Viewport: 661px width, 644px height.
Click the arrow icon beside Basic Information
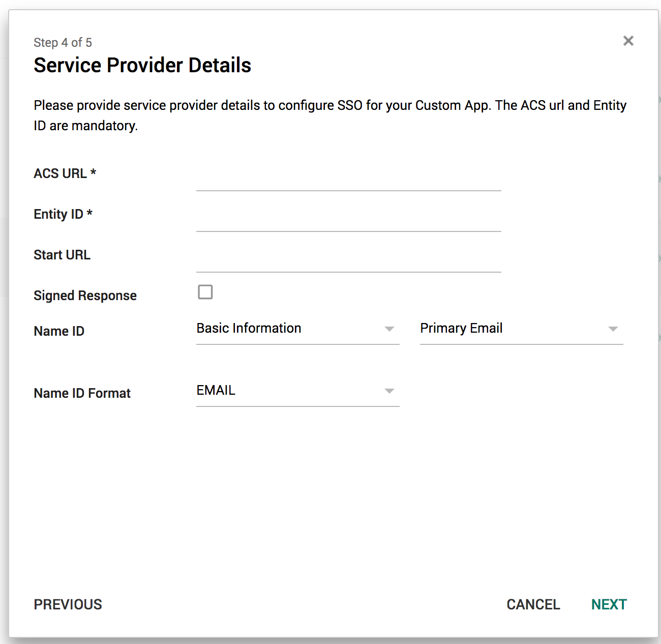389,329
